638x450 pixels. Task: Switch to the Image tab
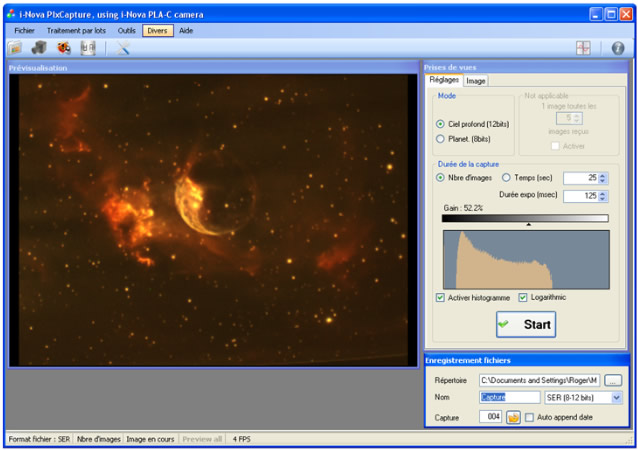pyautogui.click(x=476, y=81)
